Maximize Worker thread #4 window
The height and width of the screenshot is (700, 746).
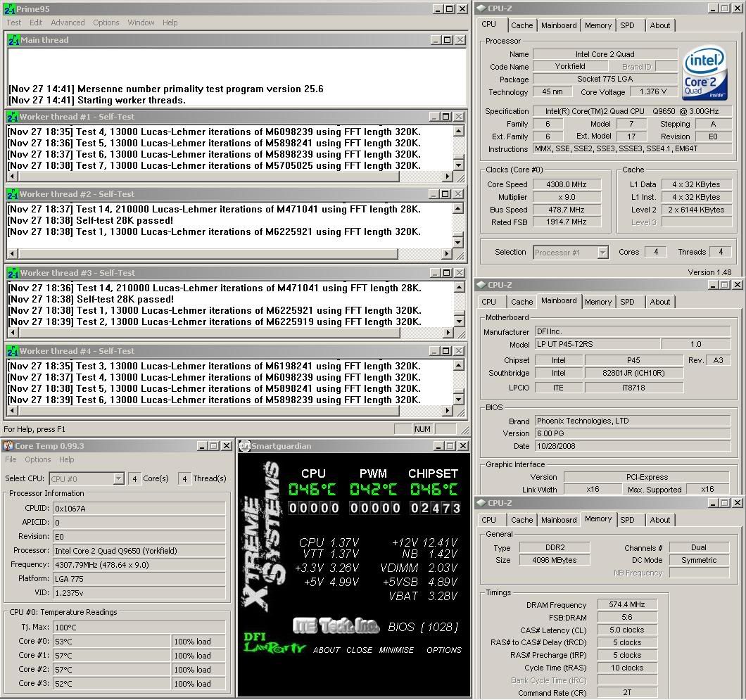[446, 351]
